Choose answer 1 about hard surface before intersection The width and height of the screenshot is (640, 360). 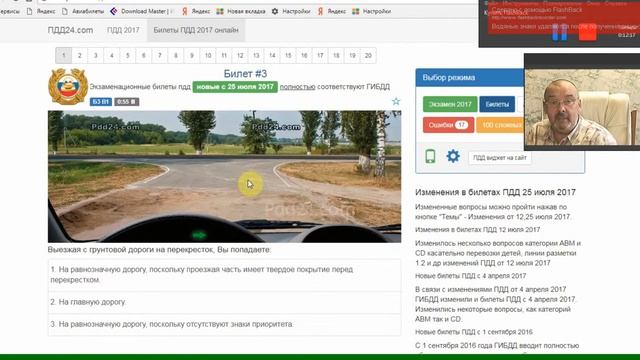224,275
